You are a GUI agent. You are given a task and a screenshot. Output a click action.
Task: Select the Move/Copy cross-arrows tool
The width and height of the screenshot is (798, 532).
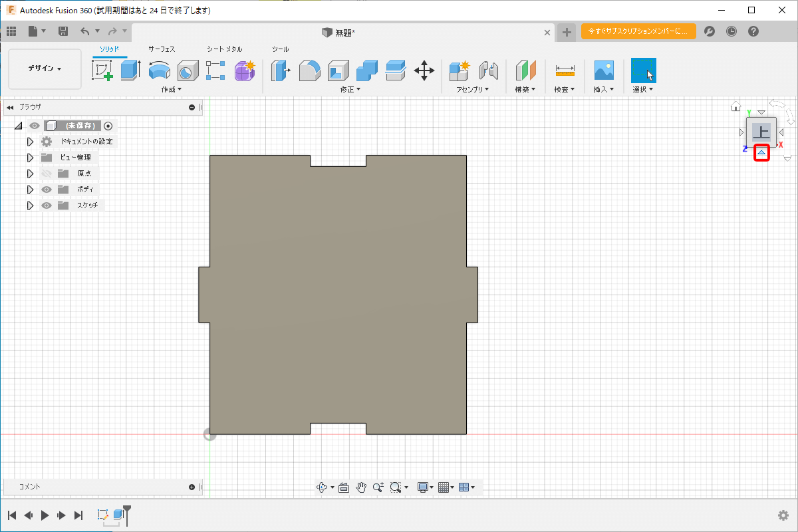tap(424, 70)
